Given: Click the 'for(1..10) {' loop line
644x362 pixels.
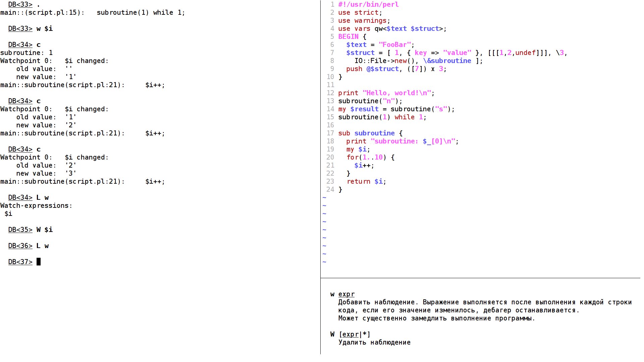Looking at the screenshot, I should coord(370,157).
